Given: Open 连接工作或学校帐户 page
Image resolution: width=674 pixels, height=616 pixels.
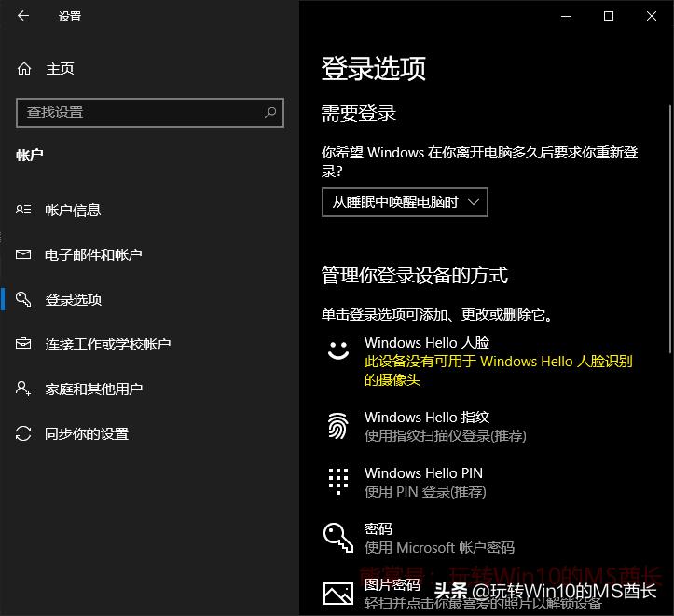Looking at the screenshot, I should (108, 344).
